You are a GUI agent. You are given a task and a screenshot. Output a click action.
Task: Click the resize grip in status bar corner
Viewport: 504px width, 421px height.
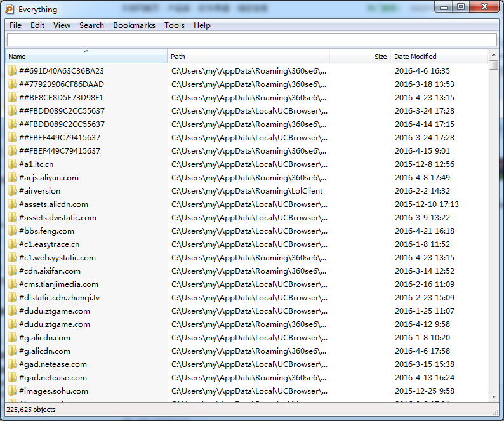(x=495, y=412)
